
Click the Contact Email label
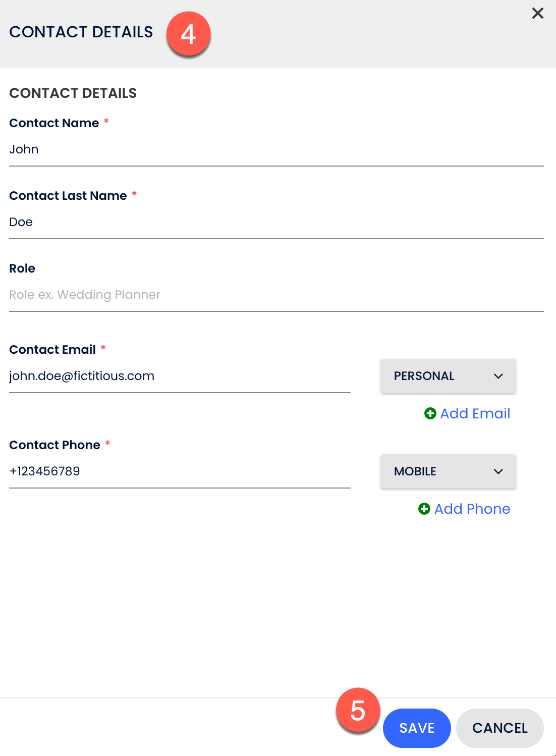(x=52, y=350)
